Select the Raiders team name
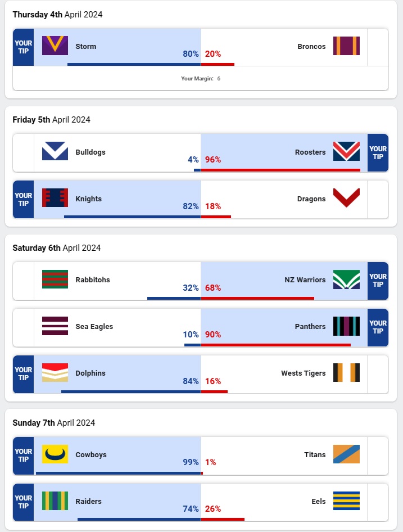 [88, 501]
